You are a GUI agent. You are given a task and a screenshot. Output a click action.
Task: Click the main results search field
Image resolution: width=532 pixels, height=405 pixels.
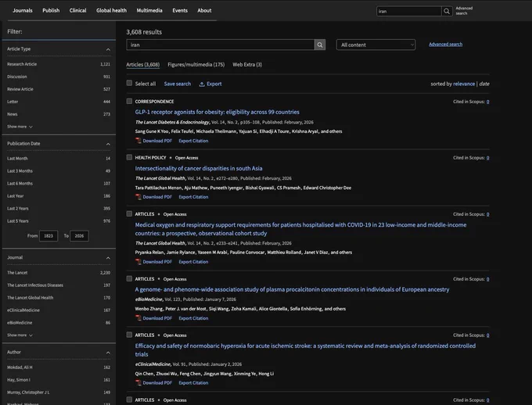click(x=221, y=45)
